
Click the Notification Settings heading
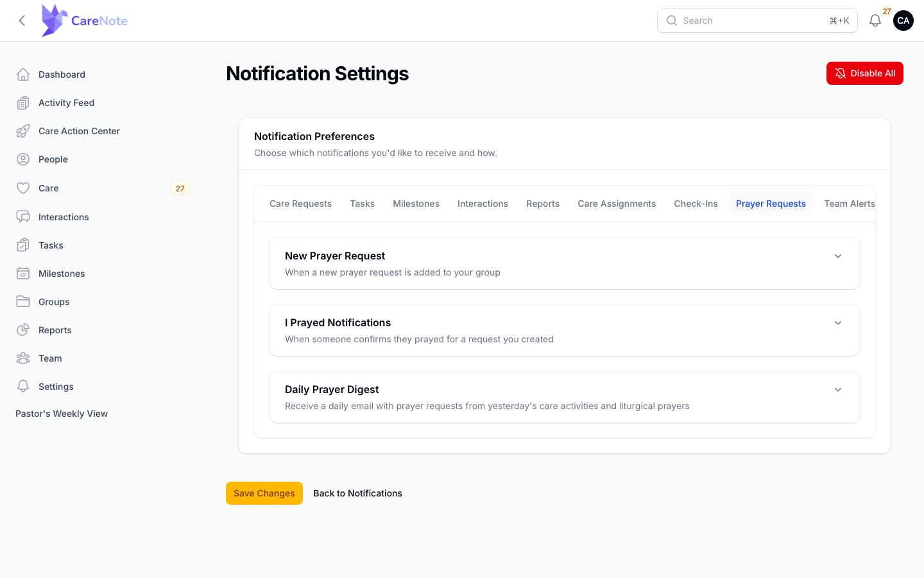pos(318,73)
